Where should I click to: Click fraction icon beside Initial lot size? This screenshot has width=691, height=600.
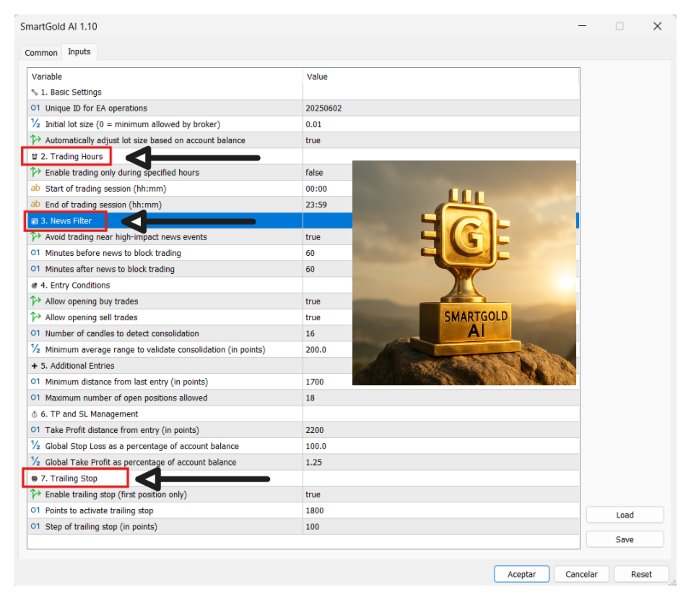(x=35, y=124)
